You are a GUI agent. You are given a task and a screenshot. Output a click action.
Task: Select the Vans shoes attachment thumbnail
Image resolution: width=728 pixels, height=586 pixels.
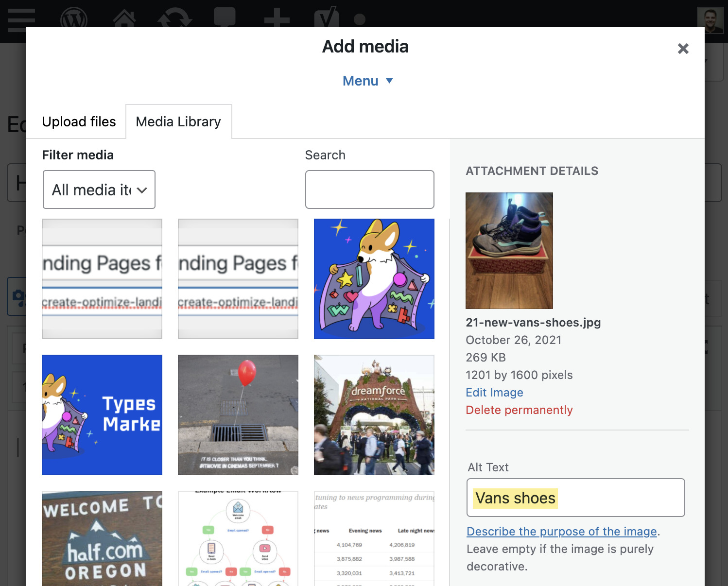coord(509,251)
